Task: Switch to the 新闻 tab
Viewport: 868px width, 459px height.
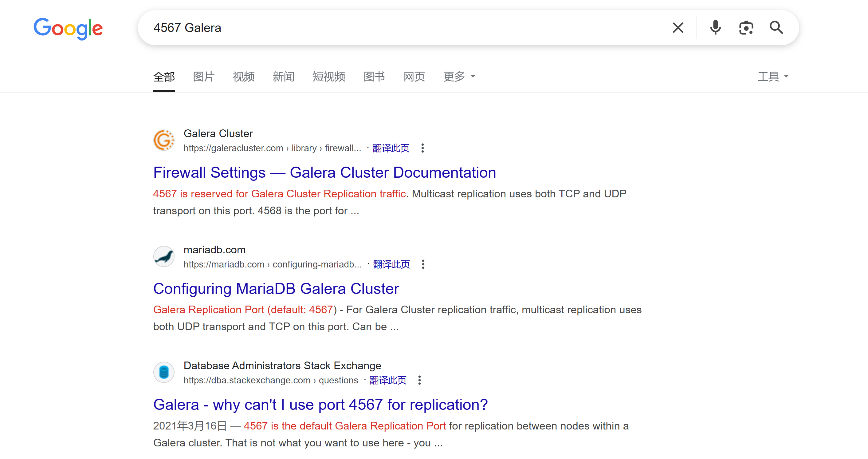Action: click(x=283, y=77)
